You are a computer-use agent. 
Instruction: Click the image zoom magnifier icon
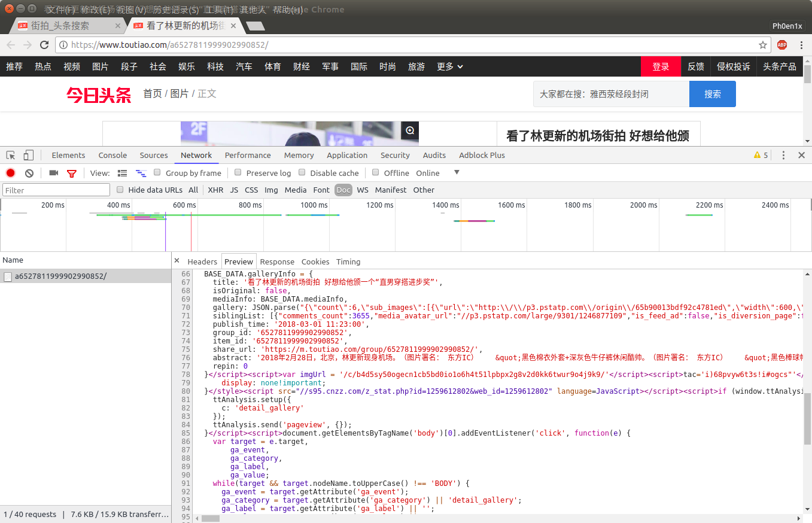(410, 130)
